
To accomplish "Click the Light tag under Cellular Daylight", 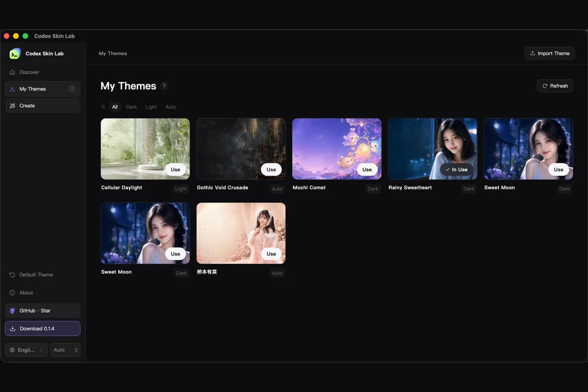I will tap(181, 189).
